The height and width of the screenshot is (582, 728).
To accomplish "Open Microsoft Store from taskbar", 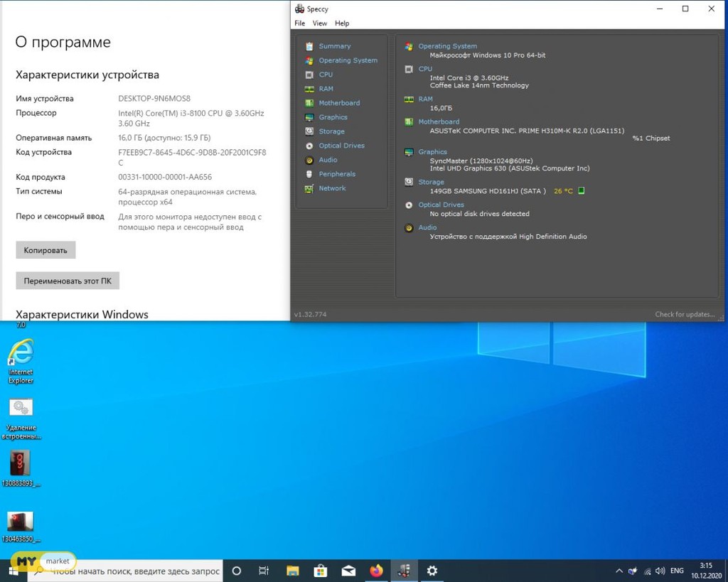I will click(321, 571).
